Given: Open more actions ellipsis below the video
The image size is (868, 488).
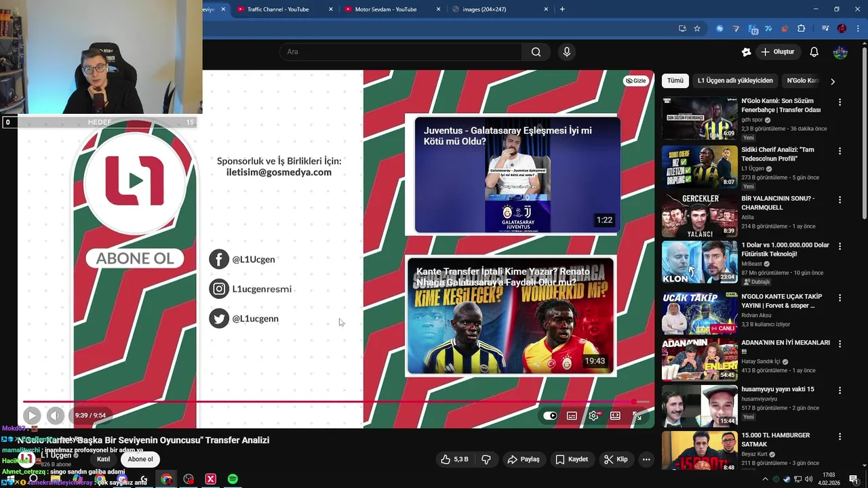Looking at the screenshot, I should point(646,460).
